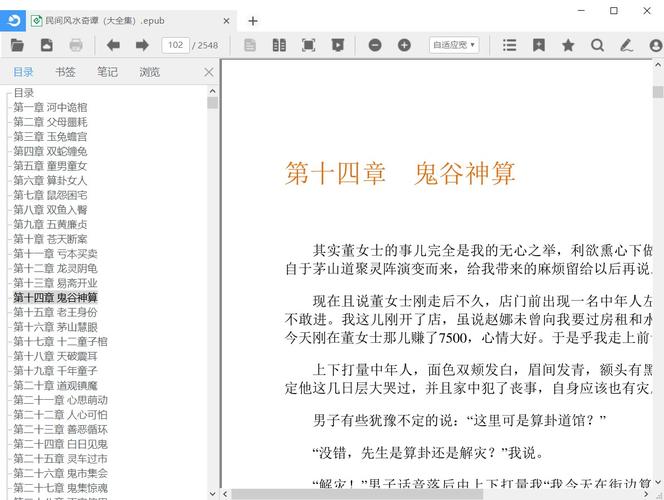Click the open file folder icon
This screenshot has height=500, width=664.
pyautogui.click(x=17, y=45)
